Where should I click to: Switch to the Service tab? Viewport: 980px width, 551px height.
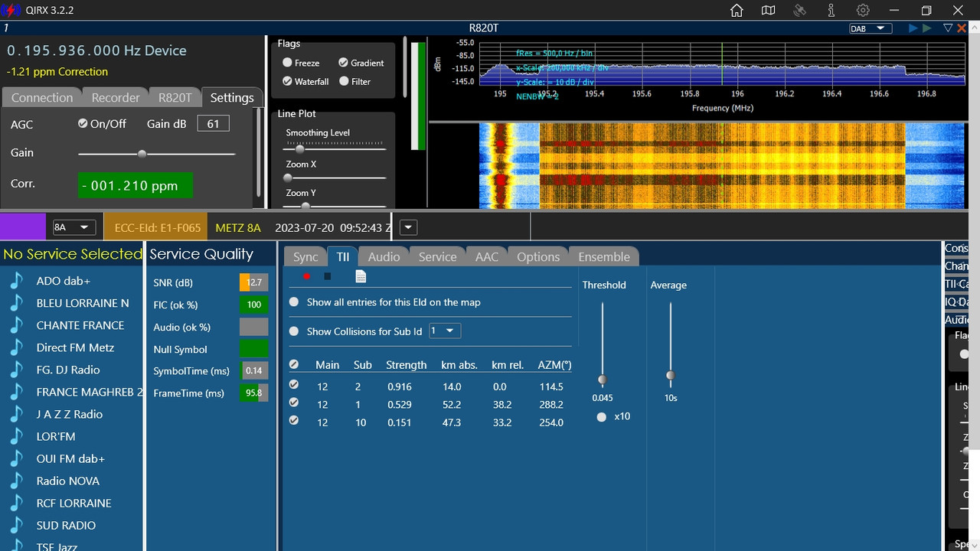(x=437, y=257)
